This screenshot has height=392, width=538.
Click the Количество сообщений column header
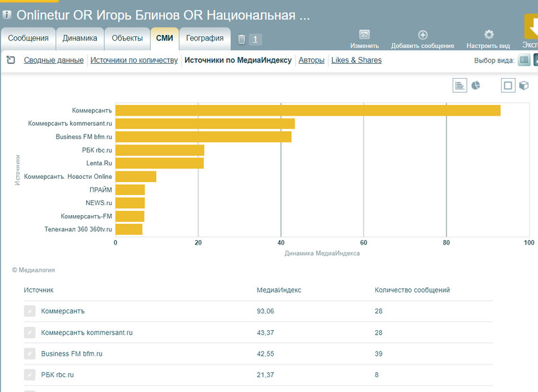tap(412, 290)
